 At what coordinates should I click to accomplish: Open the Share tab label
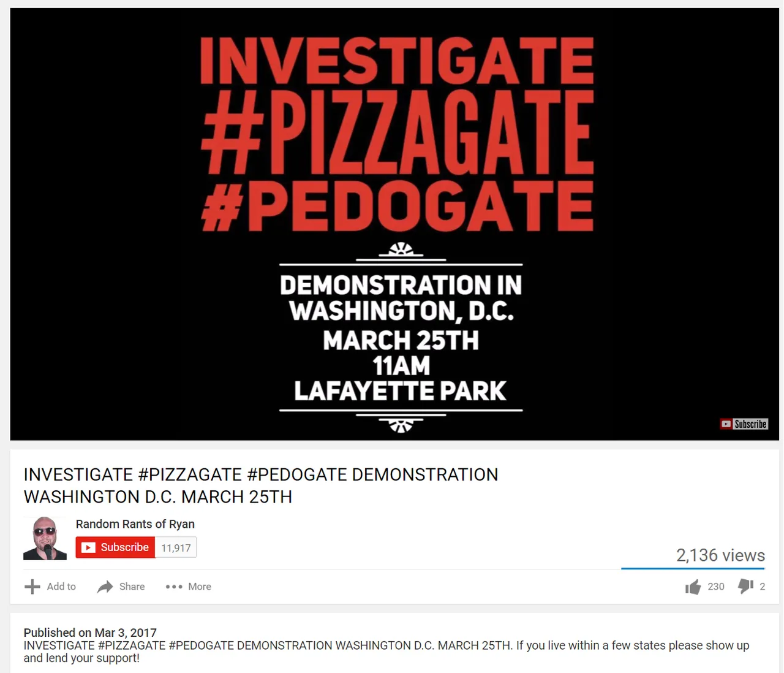(x=132, y=587)
